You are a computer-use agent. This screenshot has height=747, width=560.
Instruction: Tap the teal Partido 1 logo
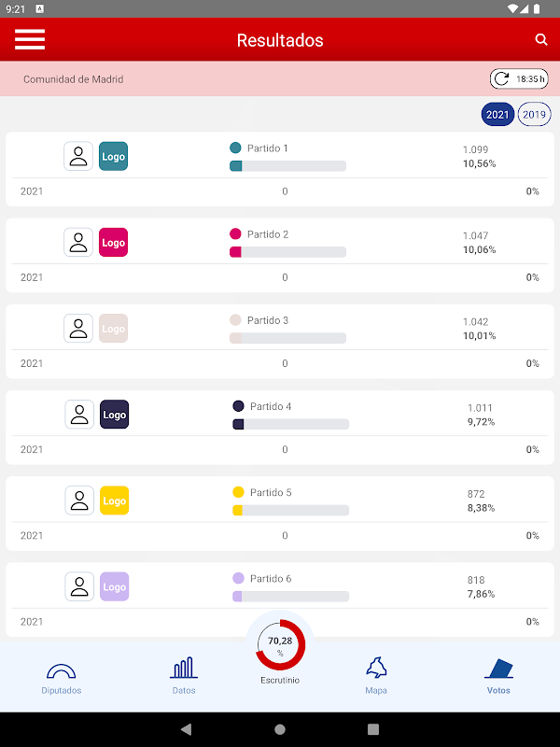113,157
